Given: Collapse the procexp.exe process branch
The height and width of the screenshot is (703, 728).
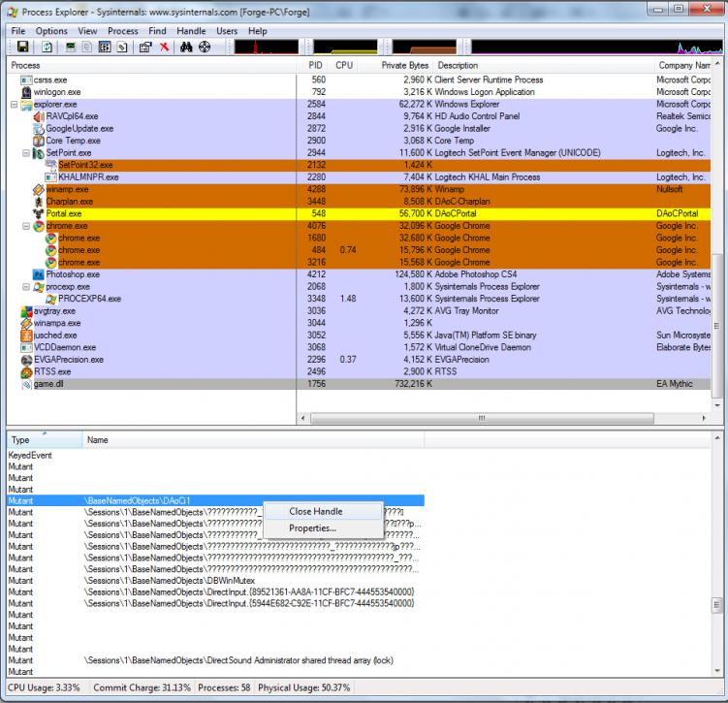Looking at the screenshot, I should [26, 287].
